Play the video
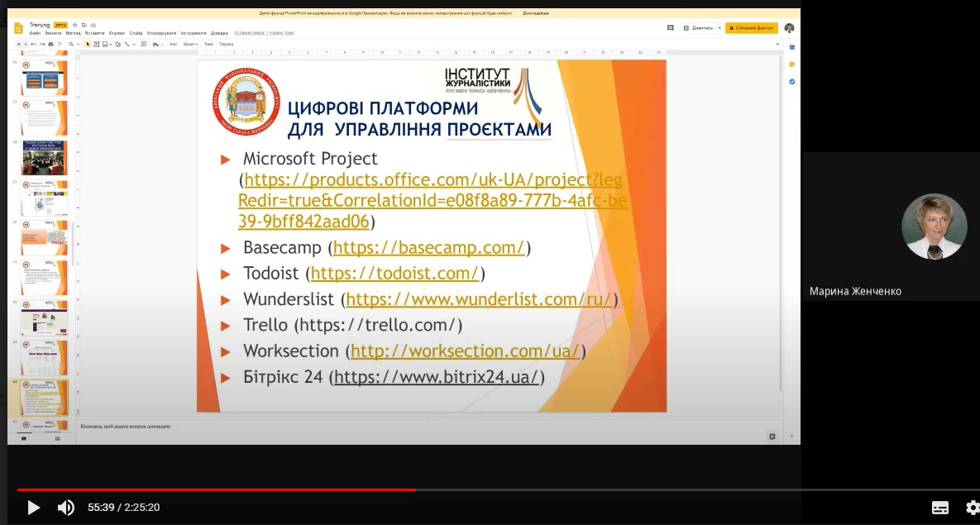Viewport: 980px width, 525px height. [33, 508]
